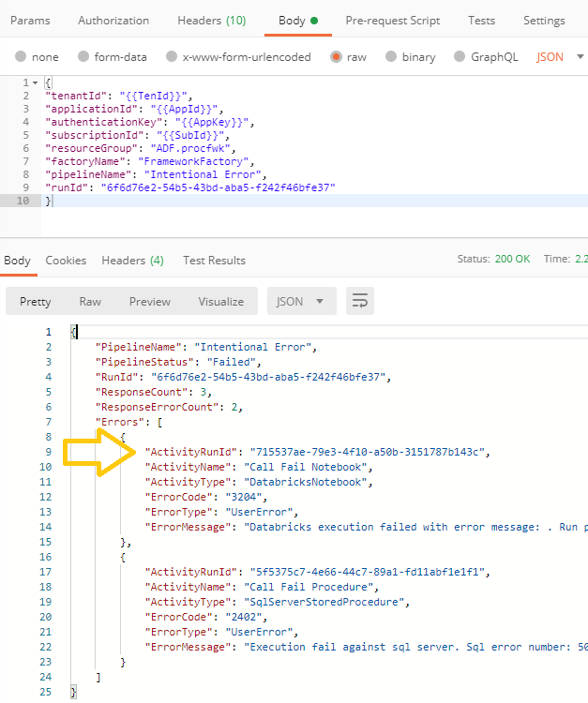Viewport: 588px width, 703px height.
Task: Open the request Tests tab
Action: (x=481, y=20)
